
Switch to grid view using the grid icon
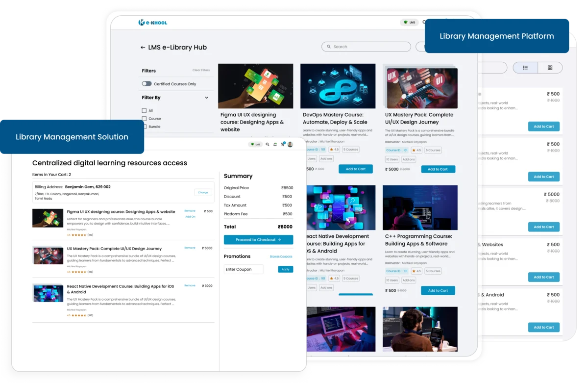(550, 67)
